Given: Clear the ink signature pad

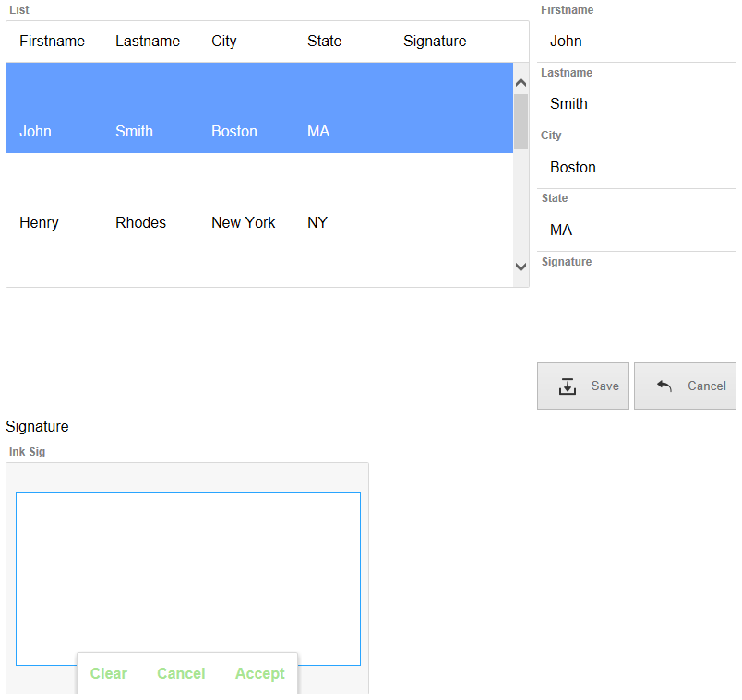Looking at the screenshot, I should click(x=109, y=673).
